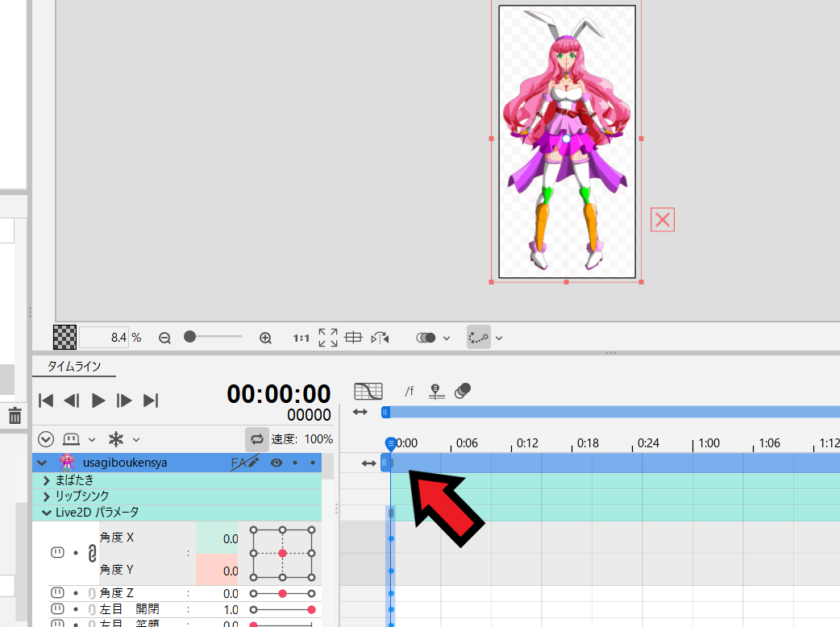Select the 1:1 zoom icon
The image size is (840, 627).
coord(301,338)
